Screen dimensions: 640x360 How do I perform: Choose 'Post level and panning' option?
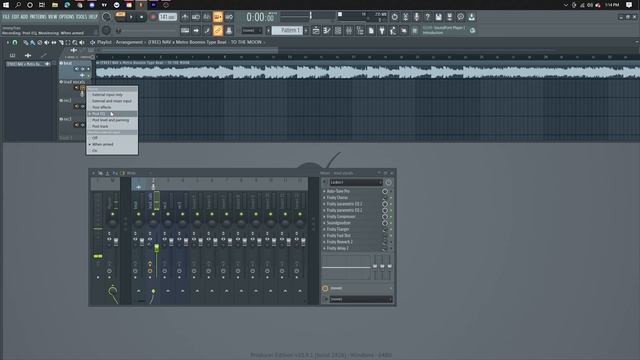point(112,120)
